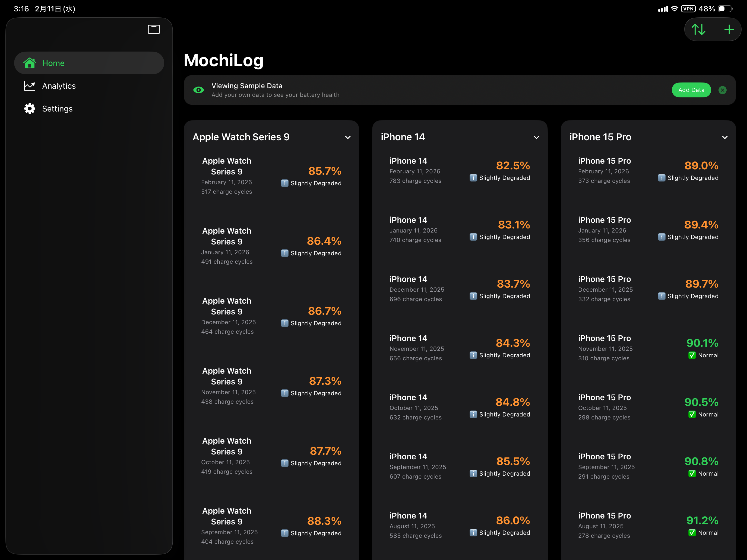Screen dimensions: 747x560
Task: Click info icon on iPhone 15 Pro 89.4% entry
Action: click(662, 237)
